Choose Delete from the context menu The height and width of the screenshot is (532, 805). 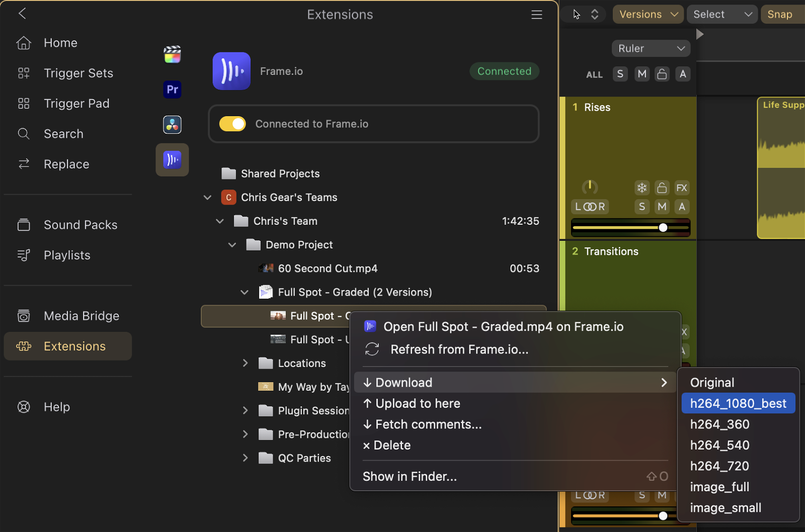click(515, 445)
